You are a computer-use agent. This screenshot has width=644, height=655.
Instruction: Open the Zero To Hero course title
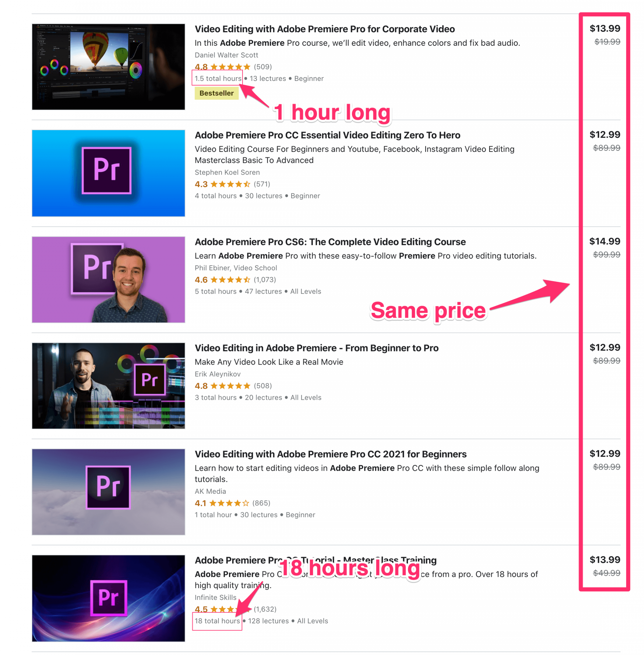click(x=327, y=135)
